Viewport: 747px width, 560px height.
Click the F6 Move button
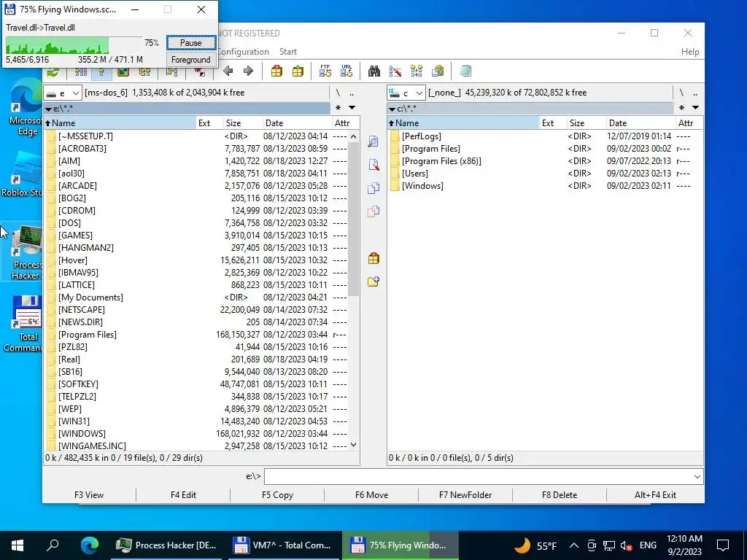point(371,495)
